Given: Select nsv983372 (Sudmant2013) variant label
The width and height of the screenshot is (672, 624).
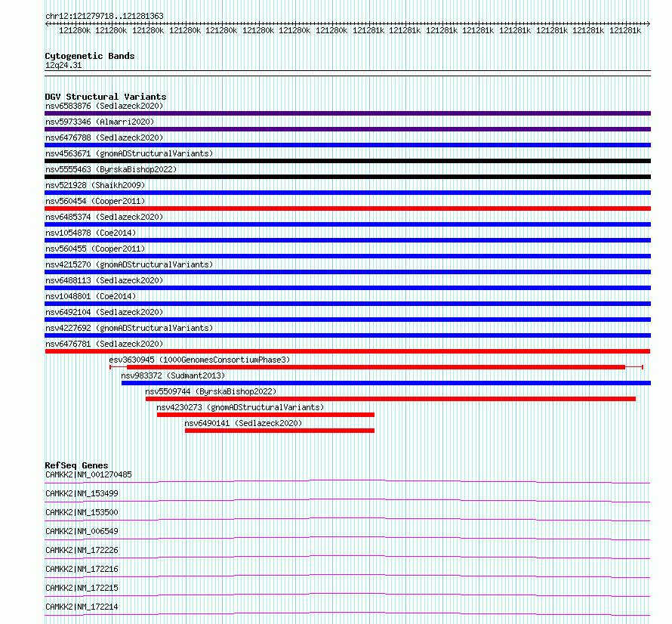Looking at the screenshot, I should point(173,375).
